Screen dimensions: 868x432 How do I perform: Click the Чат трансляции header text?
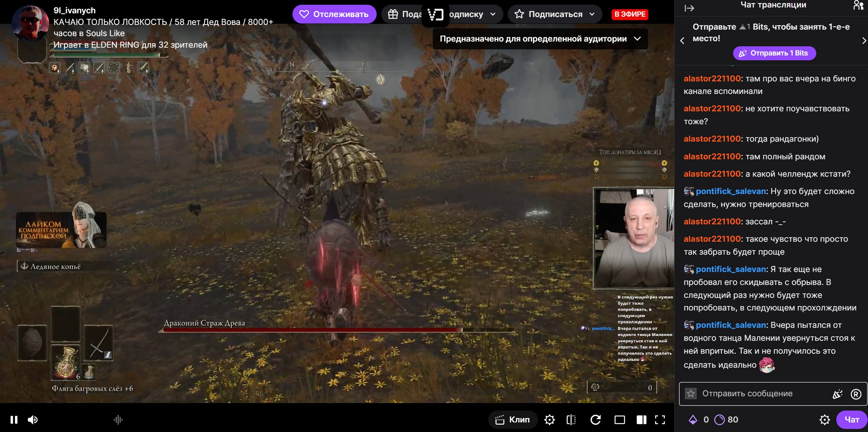coord(773,5)
